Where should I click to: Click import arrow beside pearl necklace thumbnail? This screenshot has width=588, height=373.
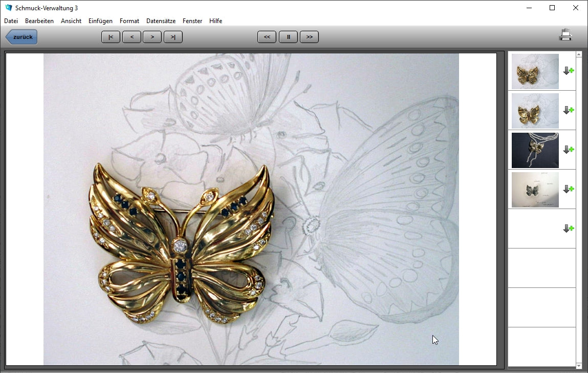pyautogui.click(x=568, y=150)
